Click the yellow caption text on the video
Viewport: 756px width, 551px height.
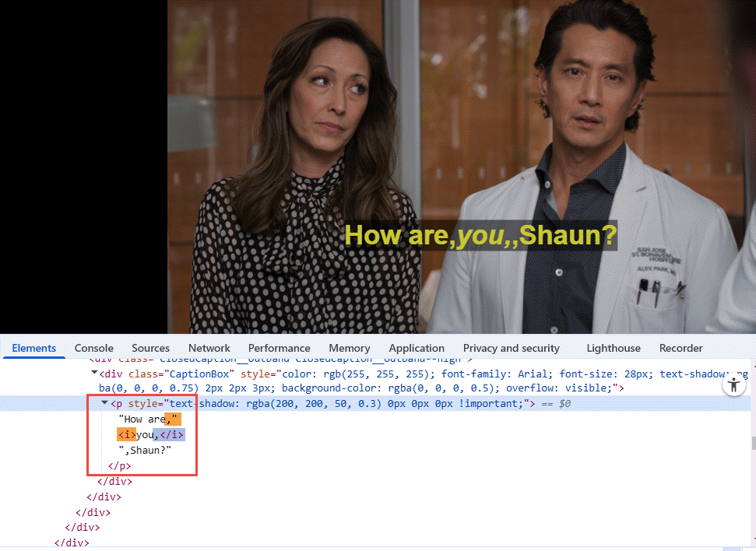click(x=480, y=235)
